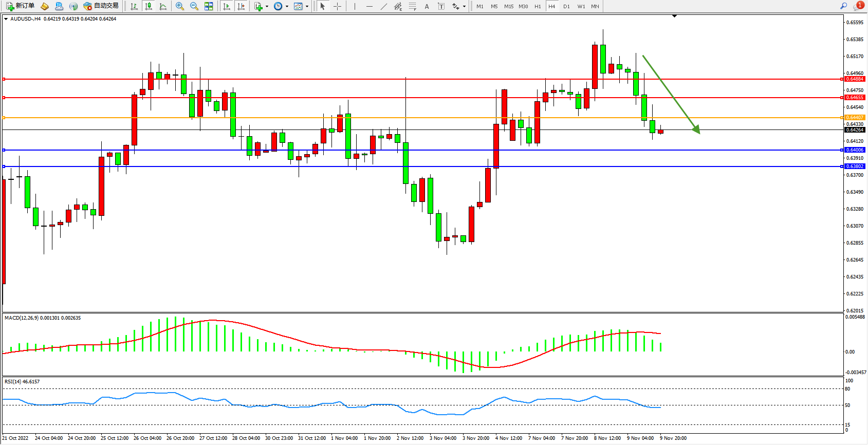Click the orange 0.64407 price level label
Screen dimensions: 868x445
coord(855,118)
